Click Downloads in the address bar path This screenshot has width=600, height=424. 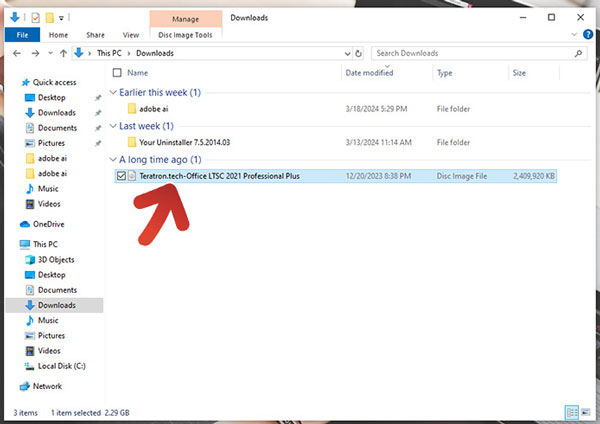coord(155,53)
